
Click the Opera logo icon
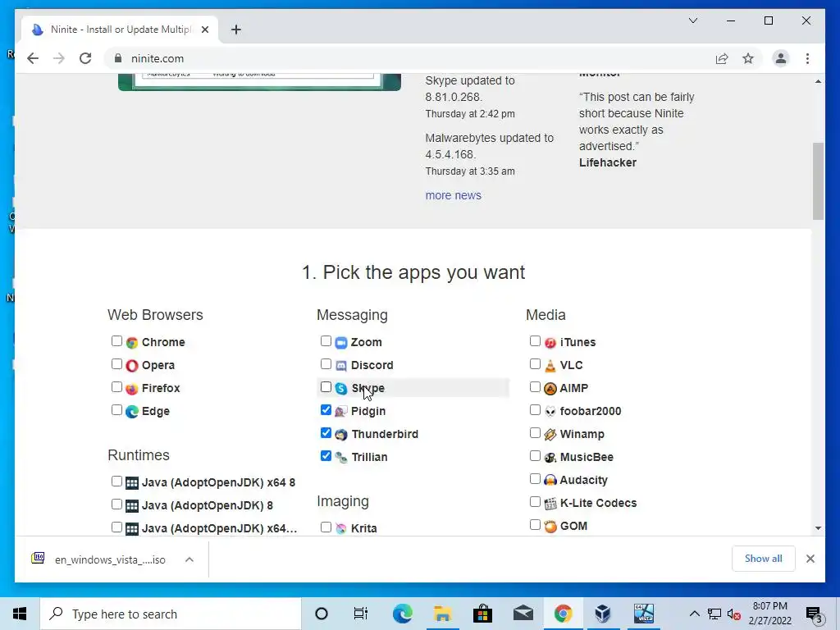pyautogui.click(x=132, y=365)
